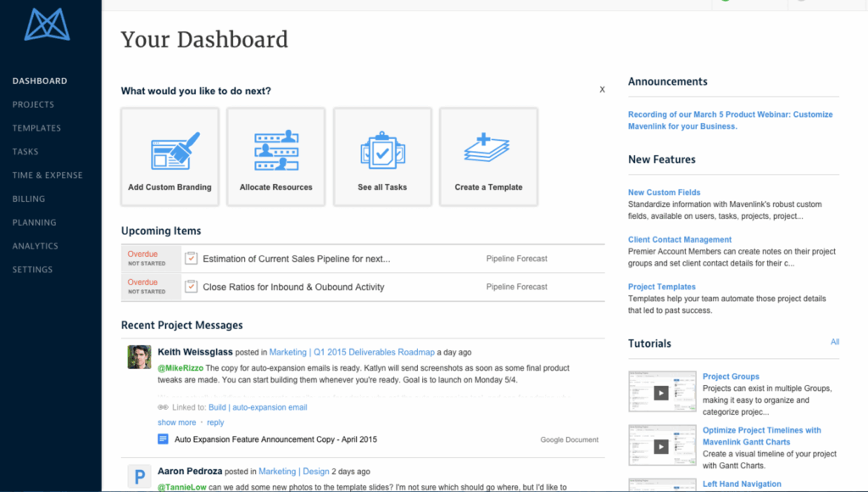Click Keith Weissglass's name
The width and height of the screenshot is (868, 492).
pyautogui.click(x=195, y=352)
